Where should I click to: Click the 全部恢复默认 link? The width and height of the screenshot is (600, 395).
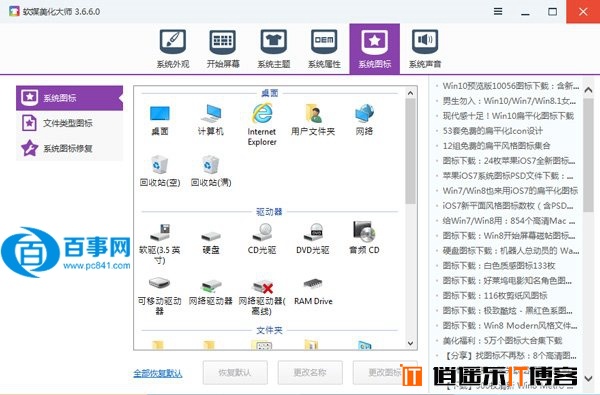click(158, 373)
